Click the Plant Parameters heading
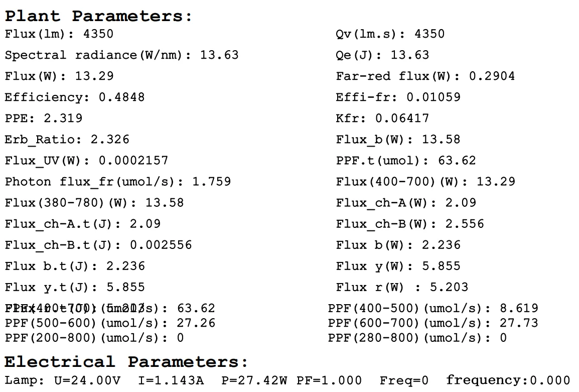 click(x=98, y=16)
